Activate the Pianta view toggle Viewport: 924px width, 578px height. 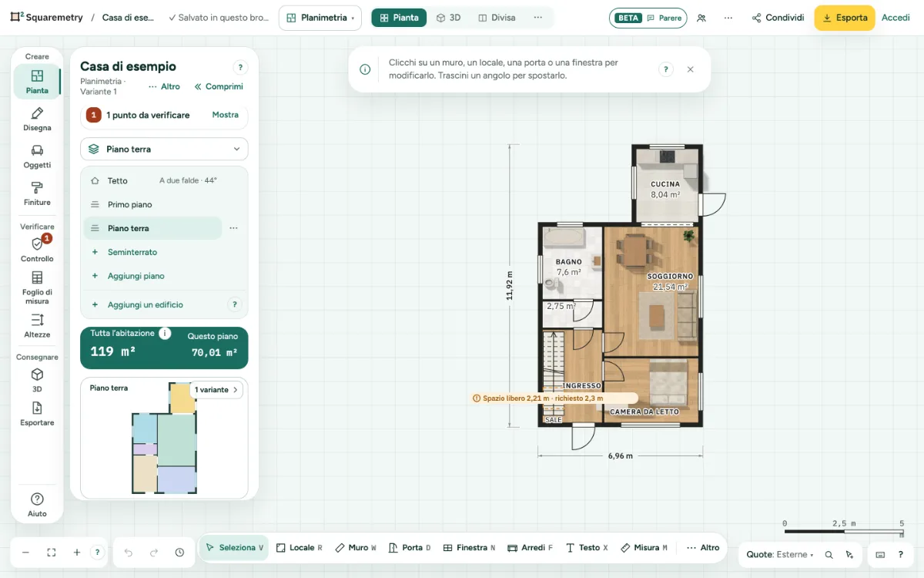tap(399, 18)
